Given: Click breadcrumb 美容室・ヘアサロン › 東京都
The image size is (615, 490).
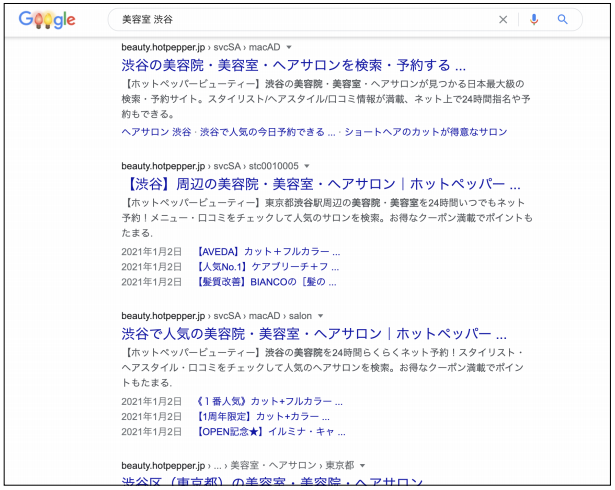Looking at the screenshot, I should [292, 466].
